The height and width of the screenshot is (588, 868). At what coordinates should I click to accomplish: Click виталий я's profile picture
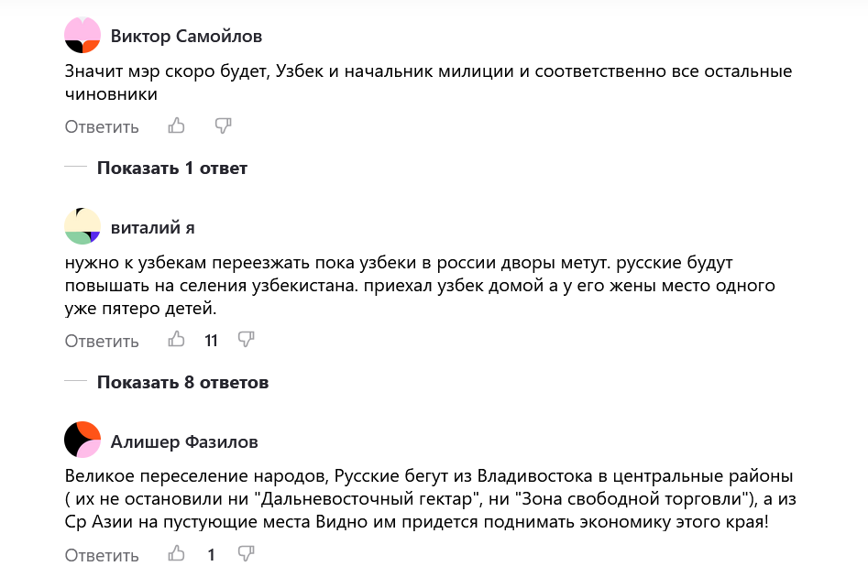81,226
